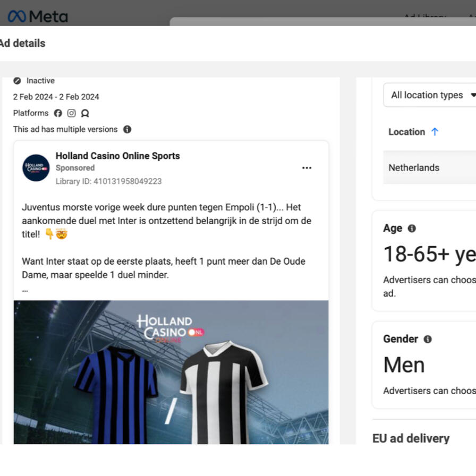Open the football jerseys ad image
This screenshot has height=476, width=476.
point(171,372)
